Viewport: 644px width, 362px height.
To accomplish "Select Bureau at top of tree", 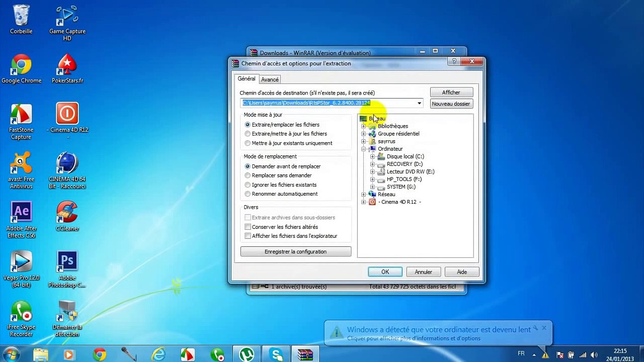I will tap(377, 119).
